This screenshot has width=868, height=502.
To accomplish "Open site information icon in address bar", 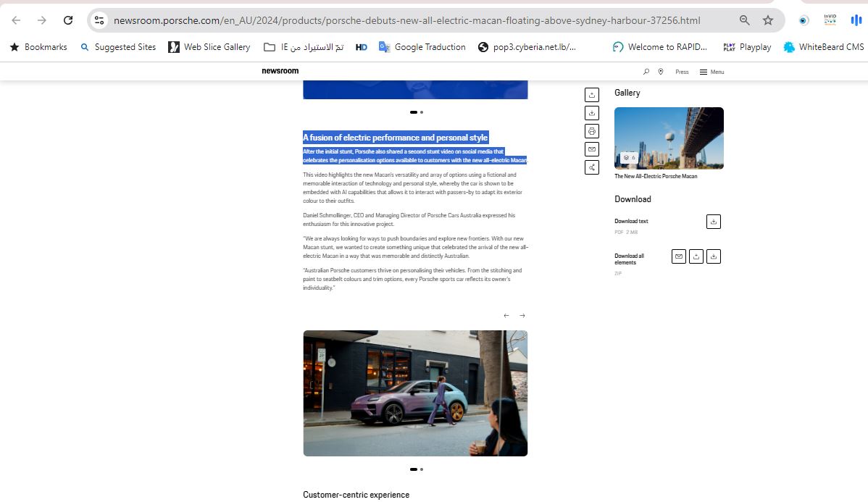I will tap(99, 20).
